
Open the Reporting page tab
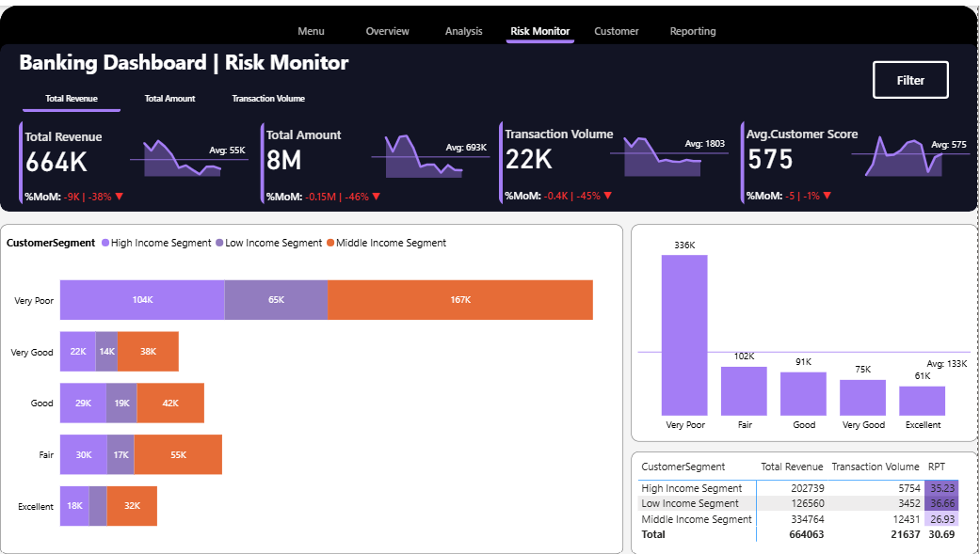pos(693,31)
